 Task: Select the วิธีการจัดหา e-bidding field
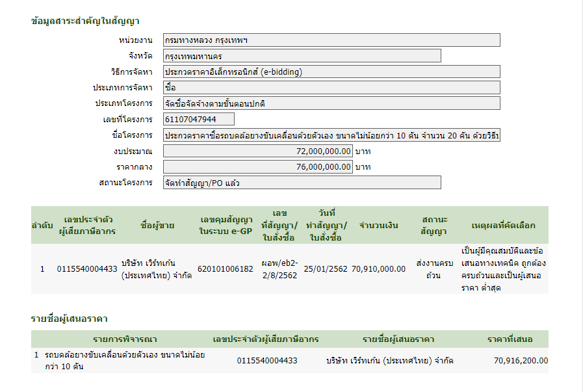point(331,72)
